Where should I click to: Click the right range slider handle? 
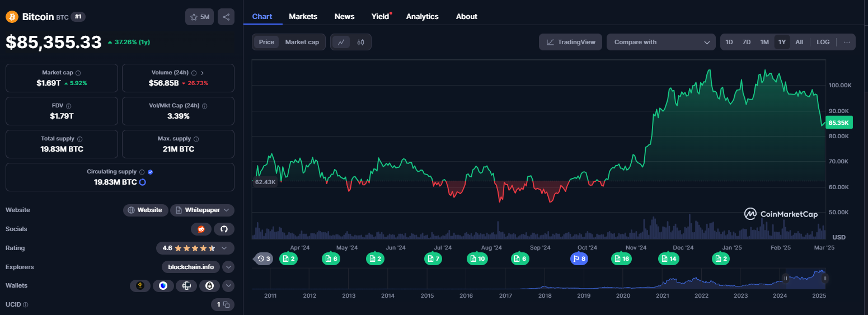(824, 278)
